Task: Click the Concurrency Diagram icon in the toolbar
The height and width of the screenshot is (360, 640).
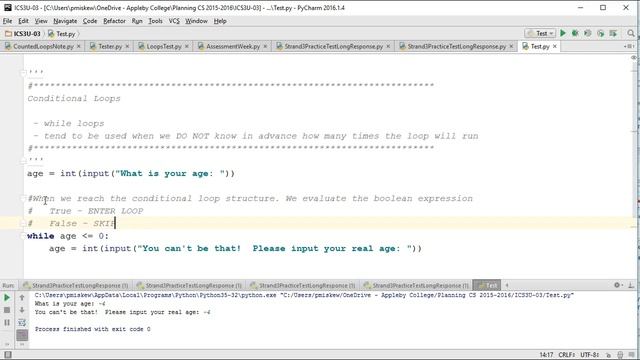Action: (x=613, y=33)
